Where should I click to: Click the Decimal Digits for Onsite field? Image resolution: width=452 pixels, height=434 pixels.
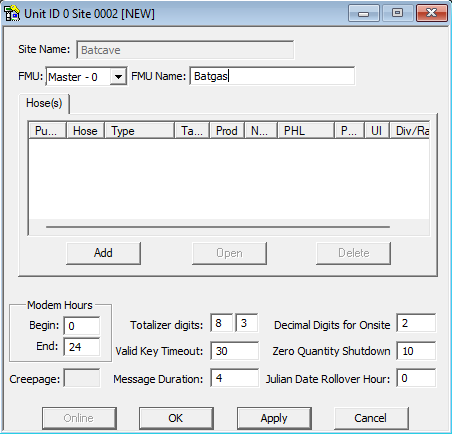pos(416,323)
